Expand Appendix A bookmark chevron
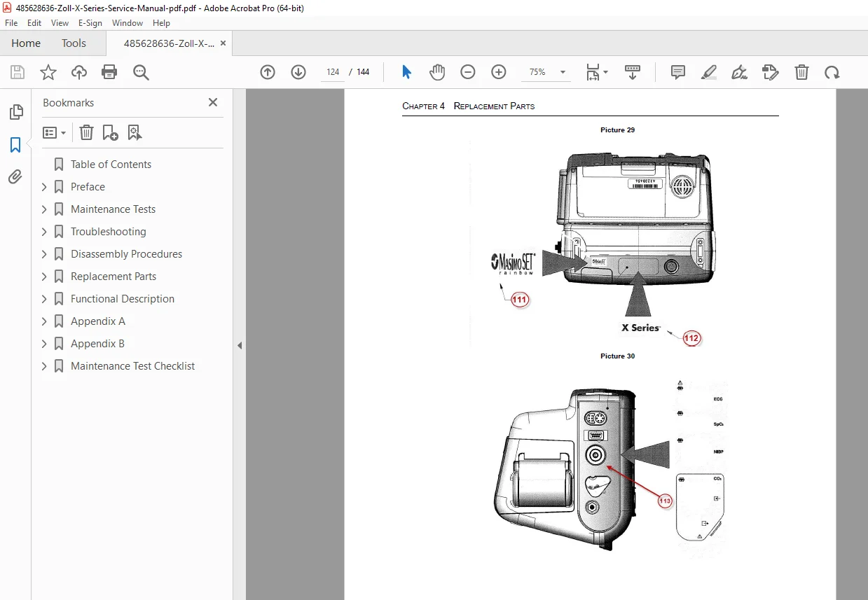The width and height of the screenshot is (868, 600). (x=44, y=321)
